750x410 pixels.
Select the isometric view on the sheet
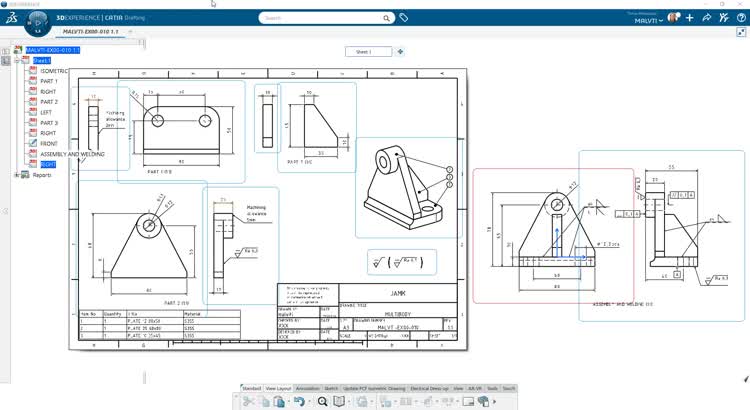[x=409, y=188]
